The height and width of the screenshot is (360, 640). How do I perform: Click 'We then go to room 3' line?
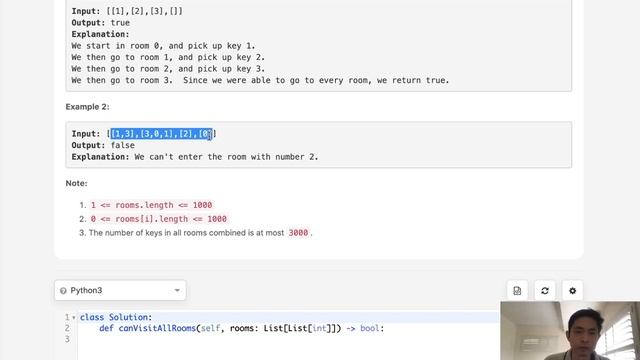tap(260, 80)
